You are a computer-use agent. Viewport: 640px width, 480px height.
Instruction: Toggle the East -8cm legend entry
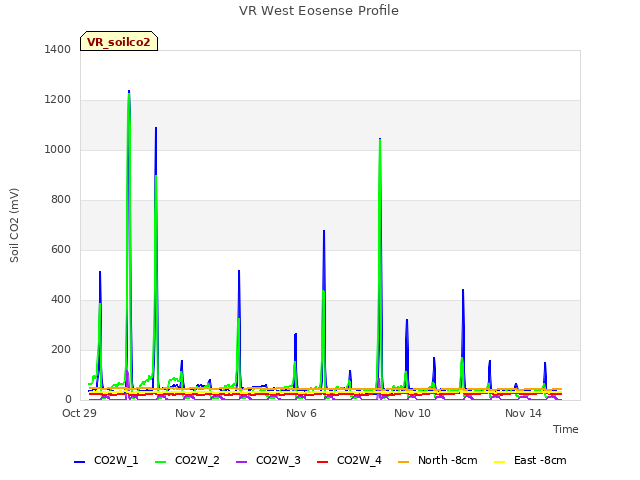tap(530, 460)
